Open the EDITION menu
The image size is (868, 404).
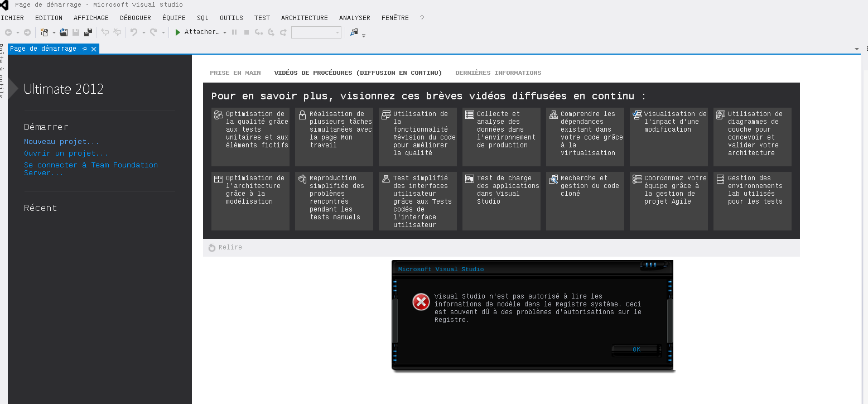pos(49,18)
